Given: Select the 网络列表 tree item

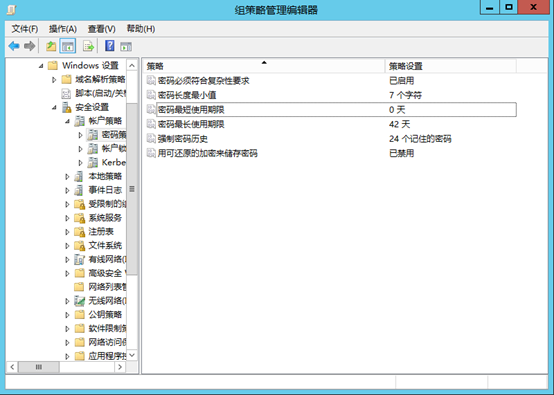Looking at the screenshot, I should (107, 287).
